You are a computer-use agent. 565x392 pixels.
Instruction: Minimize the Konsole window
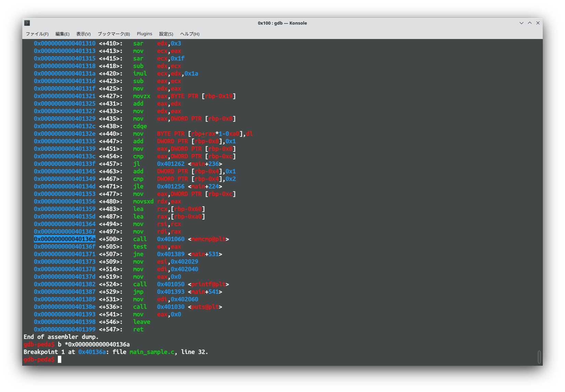click(521, 23)
